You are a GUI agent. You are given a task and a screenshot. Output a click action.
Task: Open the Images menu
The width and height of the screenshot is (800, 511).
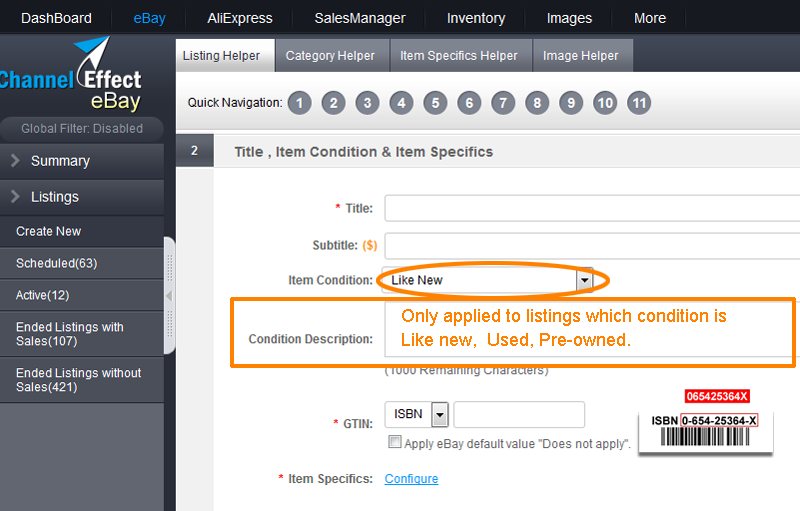point(569,18)
